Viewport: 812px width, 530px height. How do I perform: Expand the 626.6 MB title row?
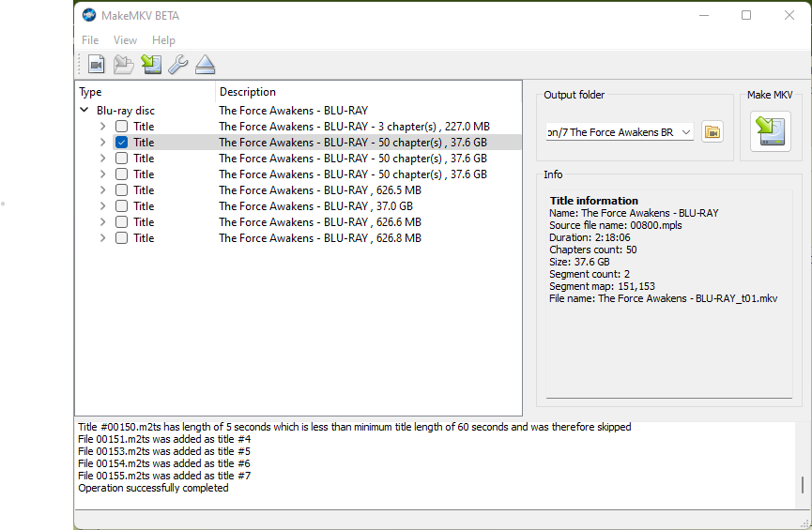(102, 222)
